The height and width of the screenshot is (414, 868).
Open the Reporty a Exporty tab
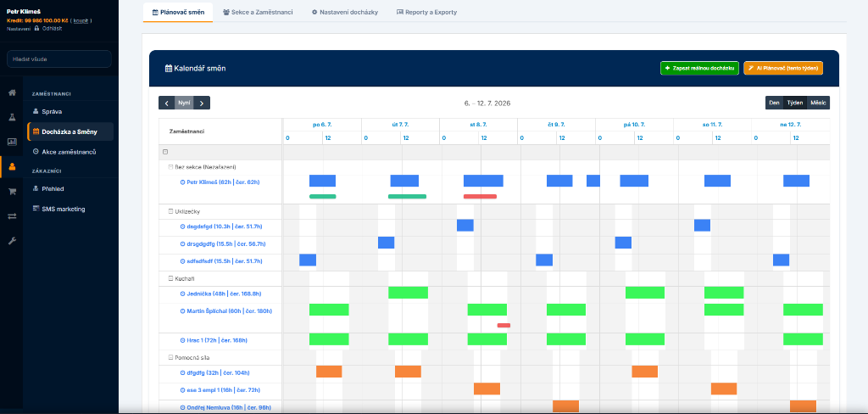[x=427, y=12]
